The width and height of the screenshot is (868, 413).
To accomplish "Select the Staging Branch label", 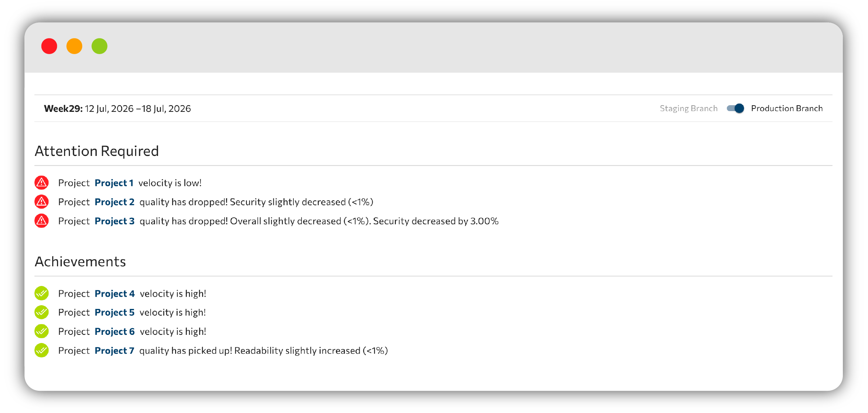I will [x=689, y=109].
